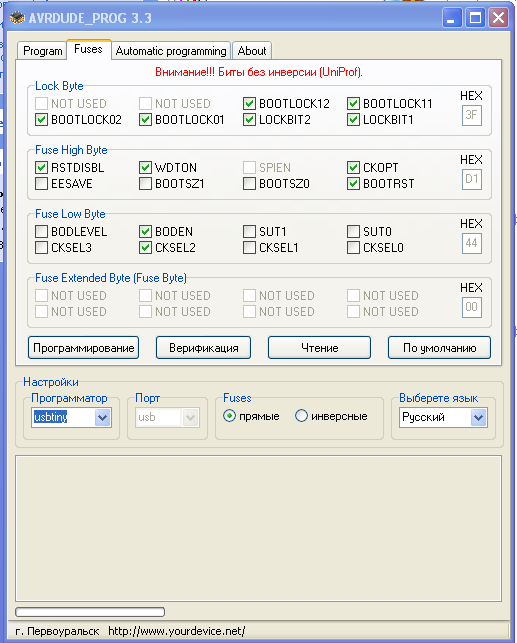Image resolution: width=517 pixels, height=643 pixels.
Task: Click the Программирование button
Action: (x=84, y=348)
